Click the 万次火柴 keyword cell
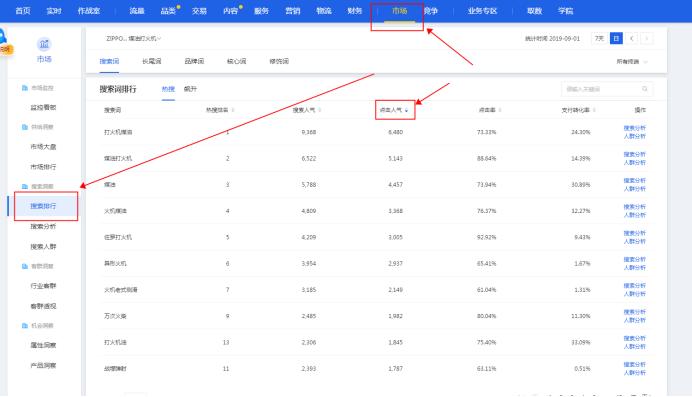The image size is (692, 397). coord(115,316)
